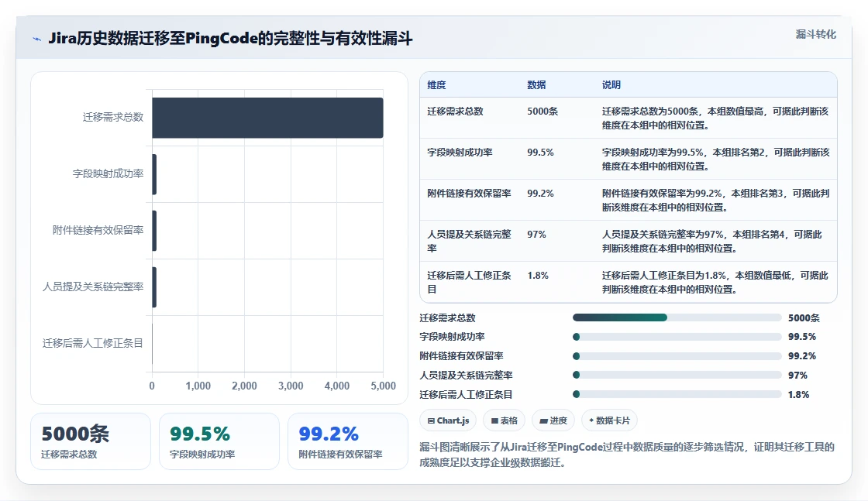Click the 1,000 x-axis tick label
The height and width of the screenshot is (501, 868).
click(198, 386)
